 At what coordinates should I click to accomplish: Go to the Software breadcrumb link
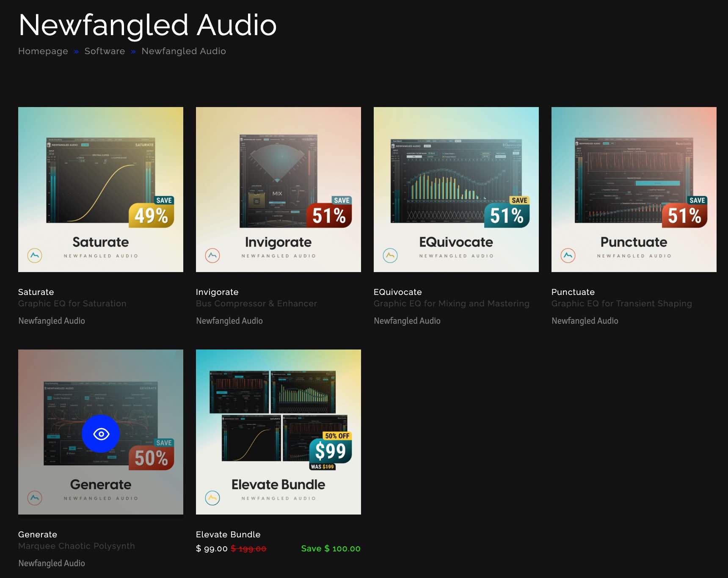(105, 51)
